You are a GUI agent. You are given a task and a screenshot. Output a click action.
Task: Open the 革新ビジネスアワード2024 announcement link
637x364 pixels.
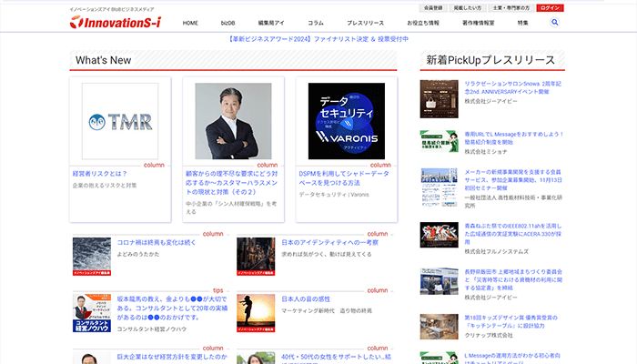[x=318, y=39]
